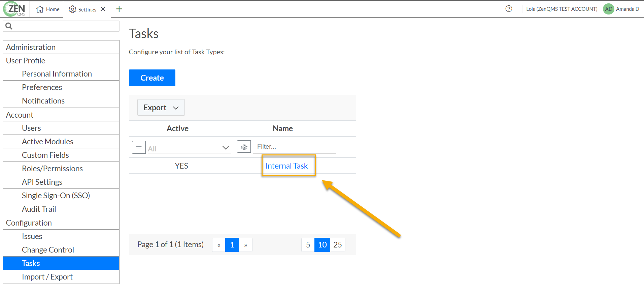
Task: Open the Name column text filter operator
Action: click(244, 147)
